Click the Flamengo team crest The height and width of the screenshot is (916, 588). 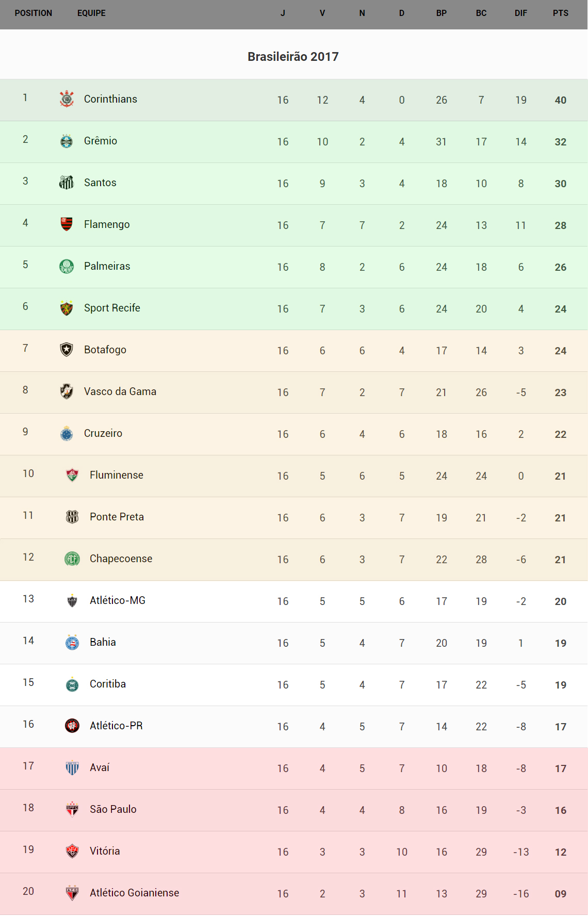(x=67, y=224)
